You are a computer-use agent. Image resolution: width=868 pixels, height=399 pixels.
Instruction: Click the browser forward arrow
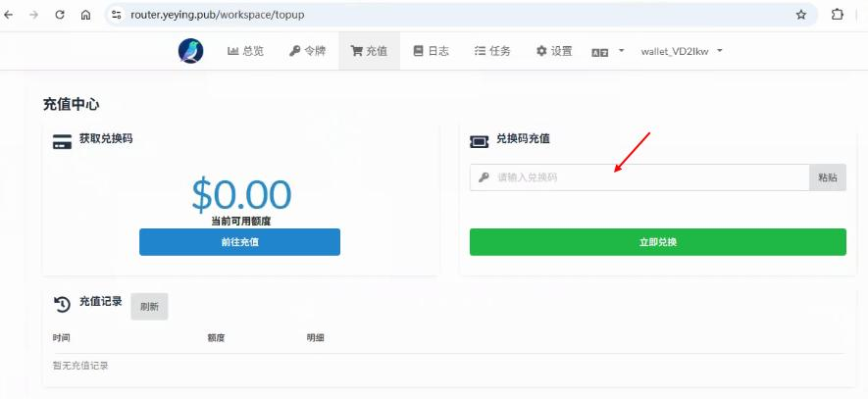click(34, 15)
